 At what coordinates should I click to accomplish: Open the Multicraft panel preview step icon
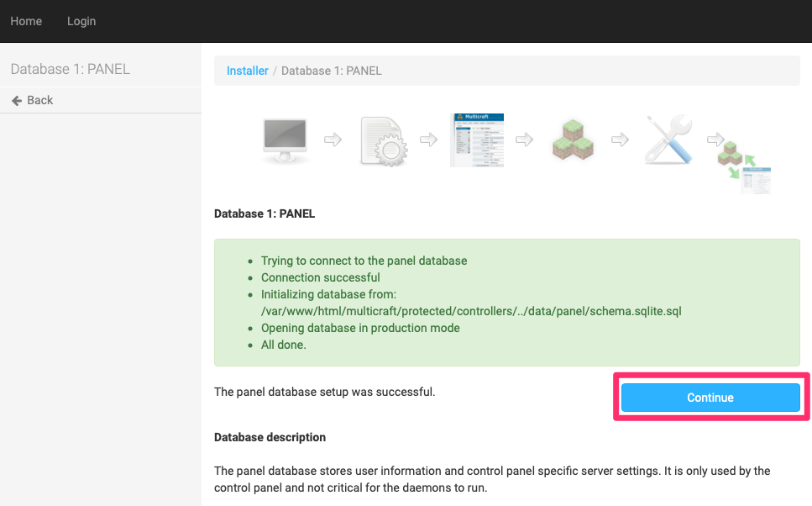tap(477, 139)
